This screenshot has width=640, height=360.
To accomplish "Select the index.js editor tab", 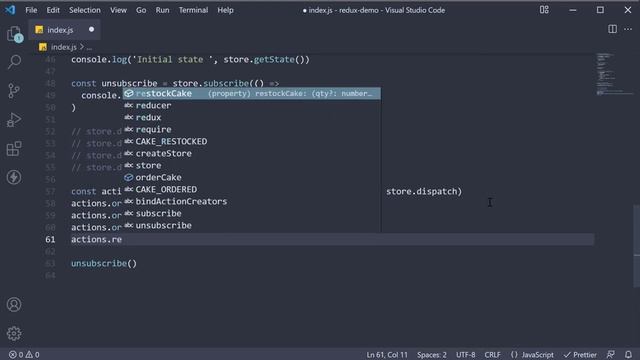I will click(x=64, y=30).
